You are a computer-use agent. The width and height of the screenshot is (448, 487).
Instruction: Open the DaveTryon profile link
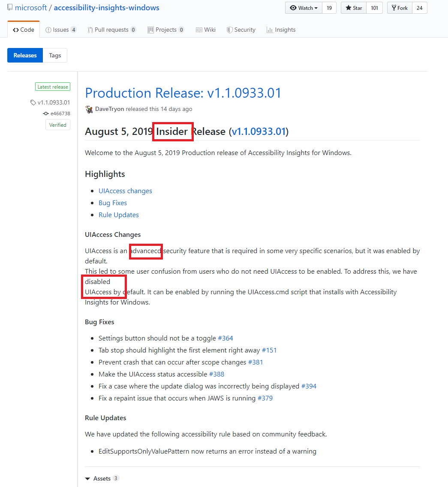tap(109, 109)
